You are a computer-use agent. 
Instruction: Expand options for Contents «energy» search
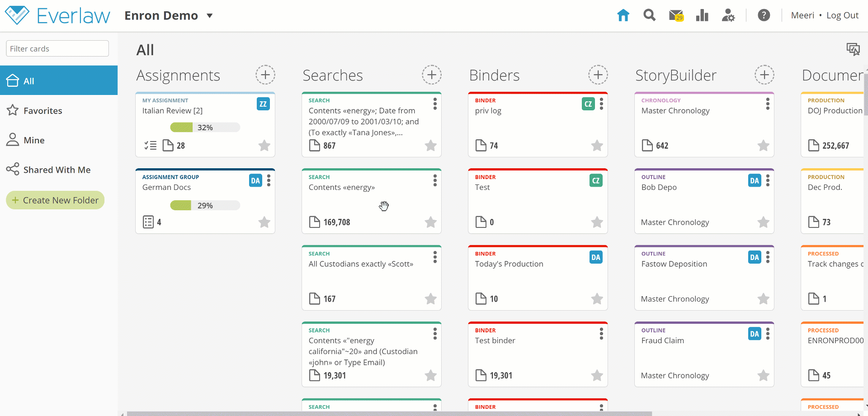tap(435, 180)
